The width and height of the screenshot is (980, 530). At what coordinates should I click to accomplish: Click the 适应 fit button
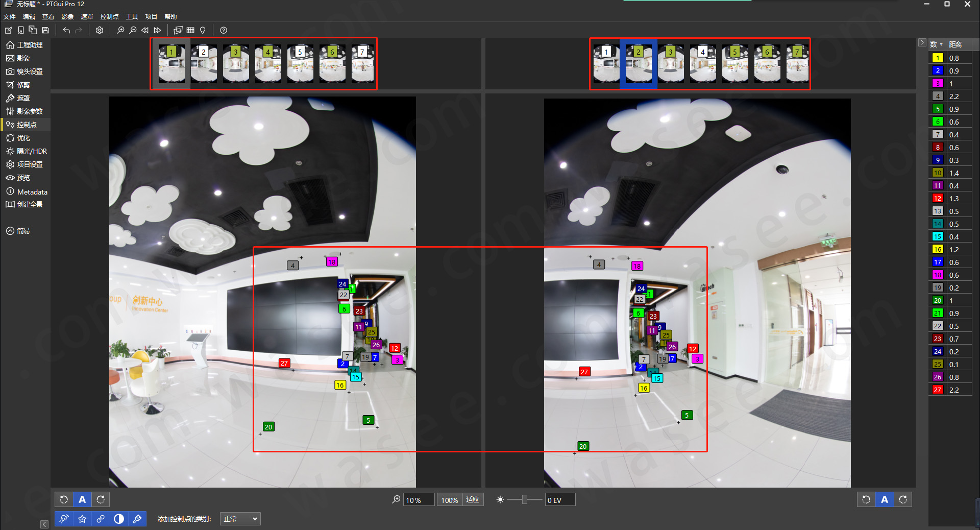tap(472, 500)
